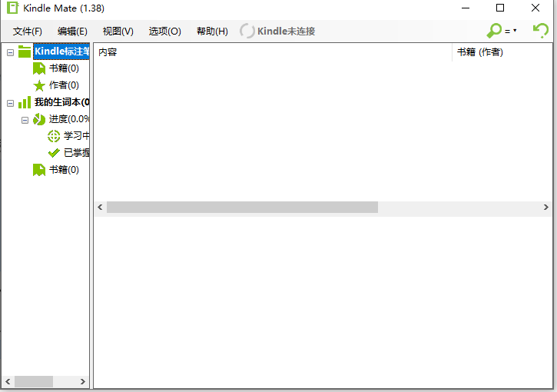557x392 pixels.
Task: Open the 文件(F) menu
Action: click(x=28, y=32)
